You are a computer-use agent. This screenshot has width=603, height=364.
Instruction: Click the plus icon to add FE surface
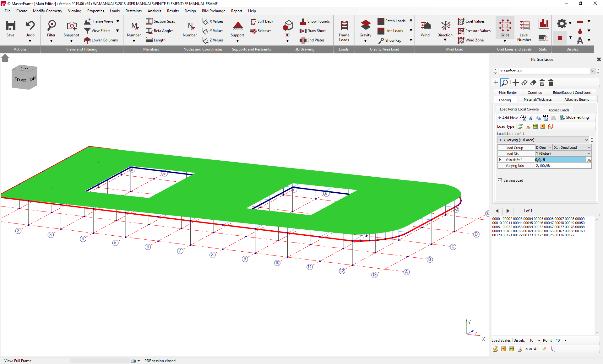pyautogui.click(x=516, y=83)
